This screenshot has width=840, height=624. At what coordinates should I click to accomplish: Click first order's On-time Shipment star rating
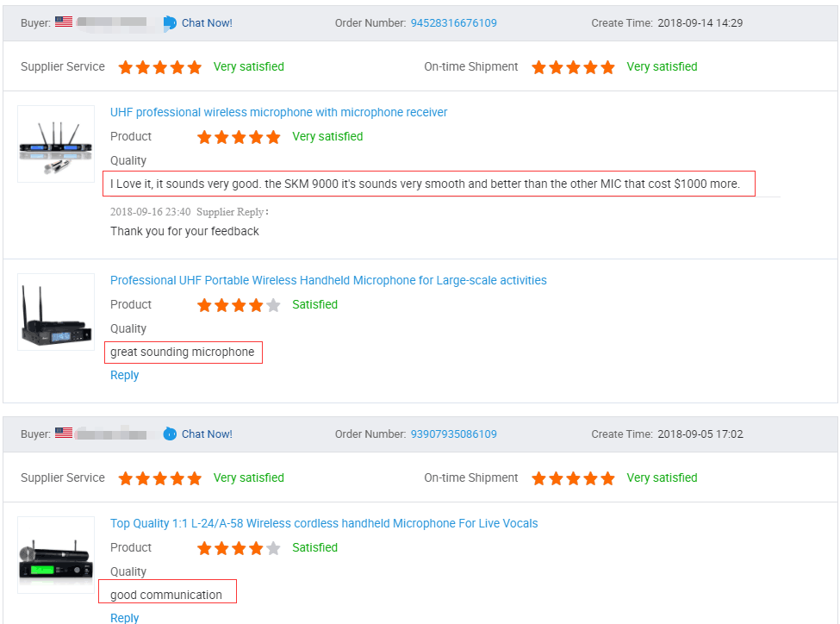[573, 67]
